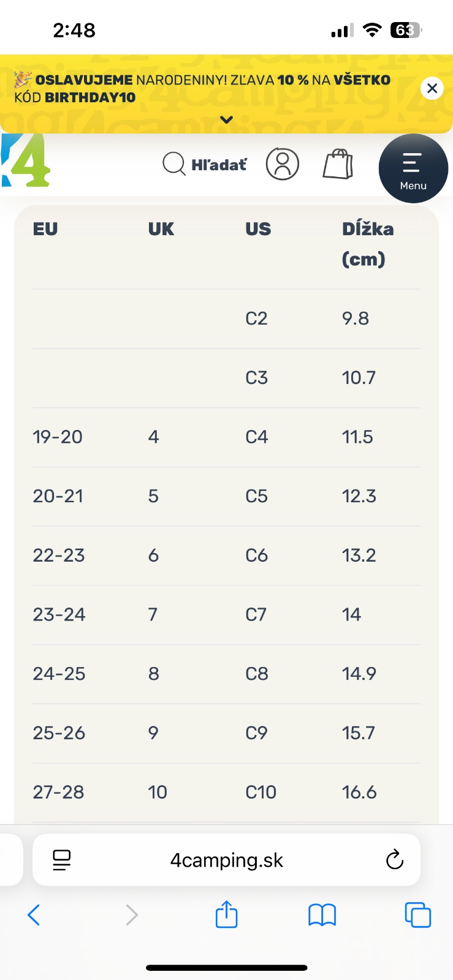Tap the Hľadať search label
This screenshot has width=453, height=980.
click(219, 164)
